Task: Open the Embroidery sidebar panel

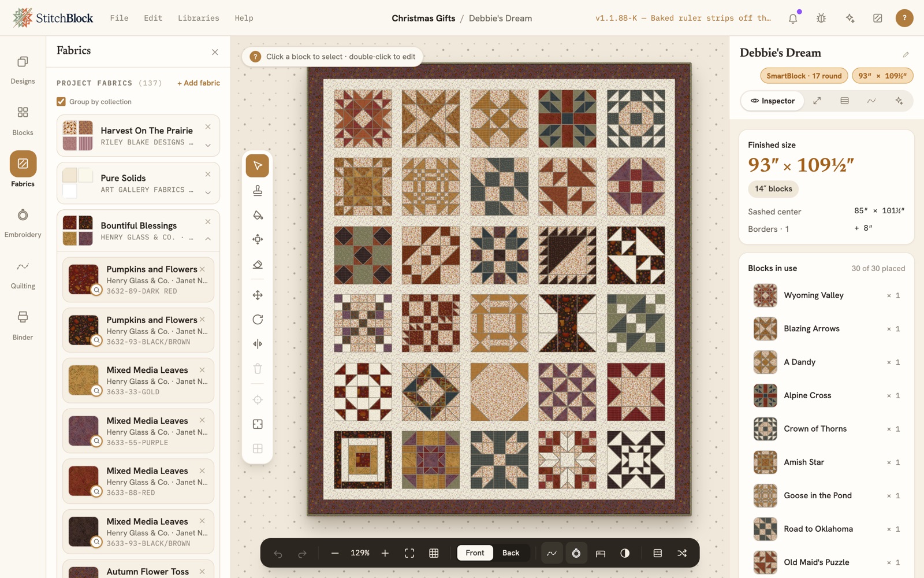Action: pos(23,223)
